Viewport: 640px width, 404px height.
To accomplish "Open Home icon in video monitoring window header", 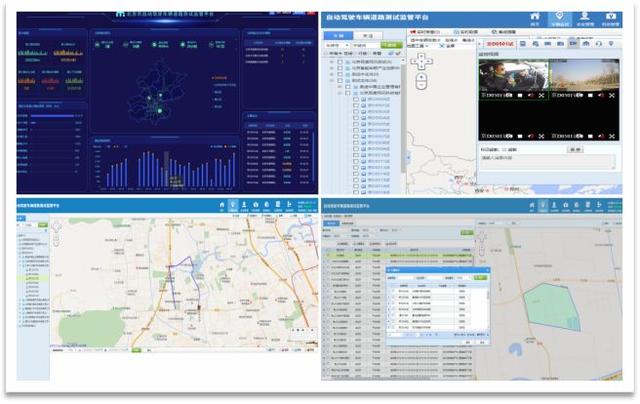I will [x=534, y=17].
